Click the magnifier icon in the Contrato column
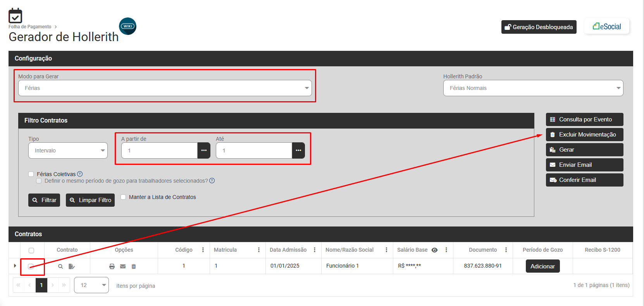 pyautogui.click(x=60, y=266)
